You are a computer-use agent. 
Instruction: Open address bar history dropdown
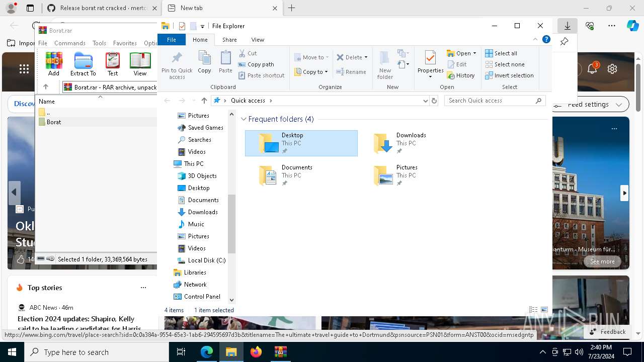pos(426,101)
